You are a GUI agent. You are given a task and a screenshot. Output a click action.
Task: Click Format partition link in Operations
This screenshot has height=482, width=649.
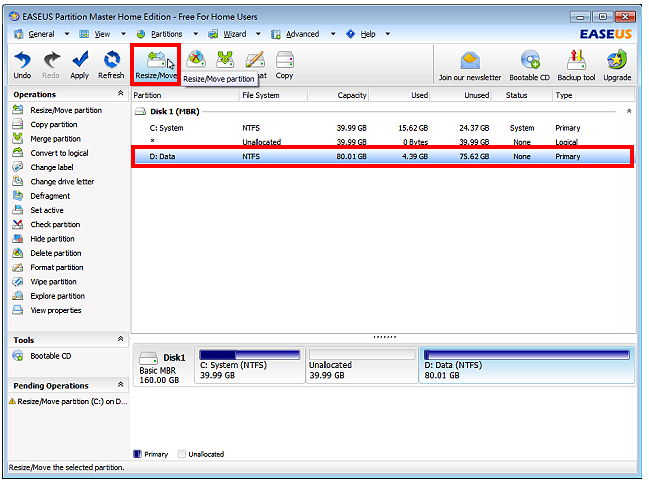tap(57, 268)
